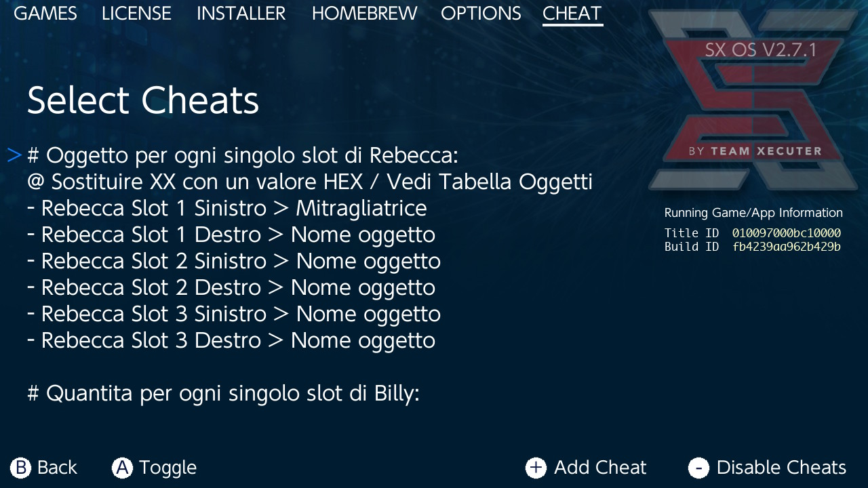Select the Quantita per Billy header
This screenshot has width=868, height=488.
tap(223, 393)
